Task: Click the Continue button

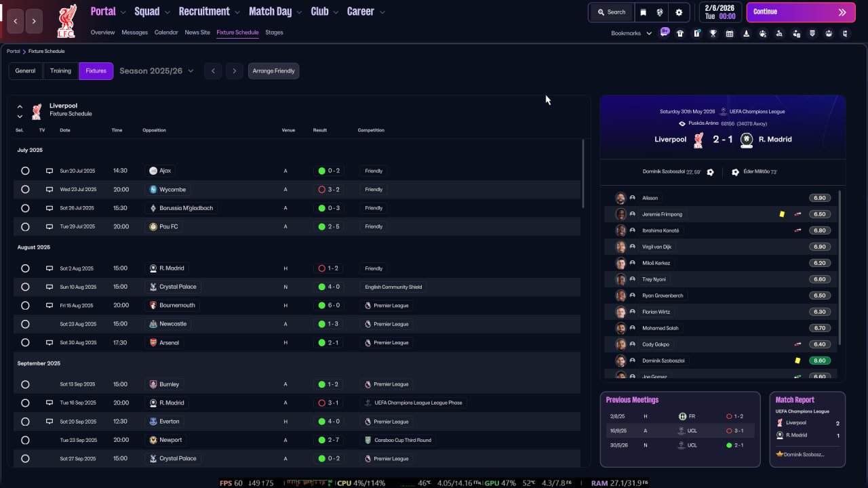Action: pos(801,12)
